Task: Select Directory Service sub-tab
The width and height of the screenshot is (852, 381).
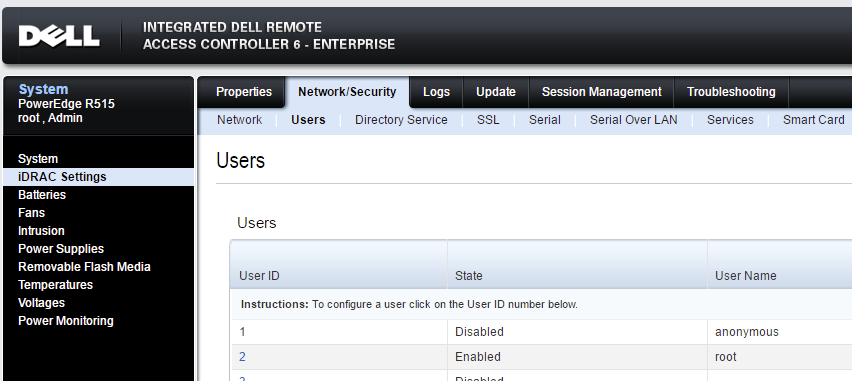Action: coord(401,120)
